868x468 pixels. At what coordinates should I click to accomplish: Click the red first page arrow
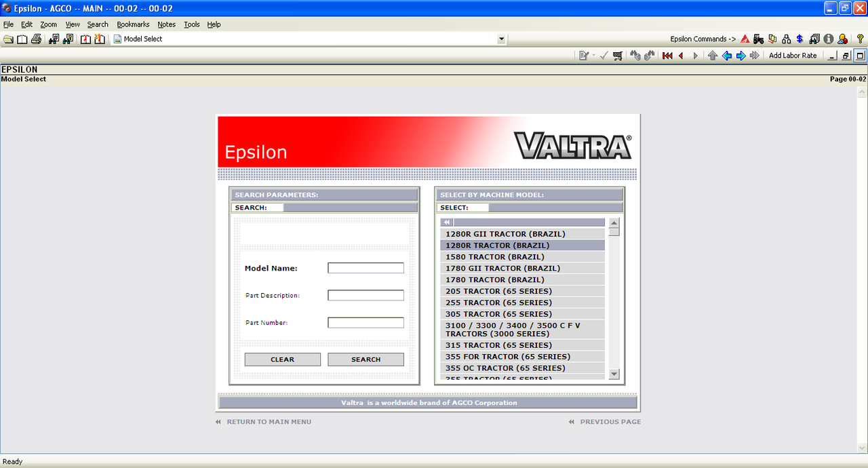[x=667, y=56]
